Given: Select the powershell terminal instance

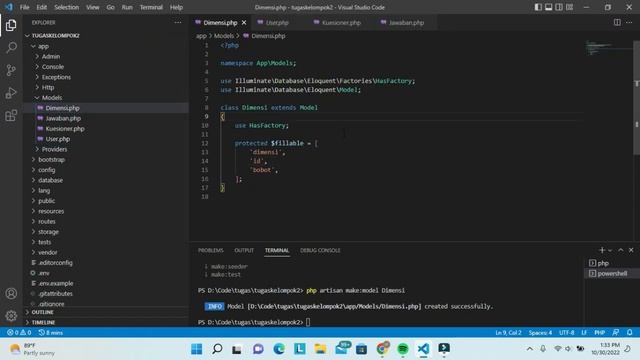Looking at the screenshot, I should (611, 273).
